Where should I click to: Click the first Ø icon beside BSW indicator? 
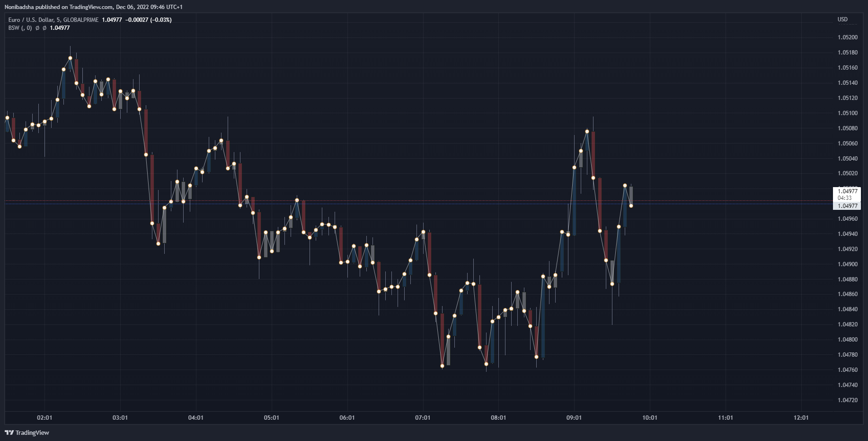pyautogui.click(x=37, y=27)
